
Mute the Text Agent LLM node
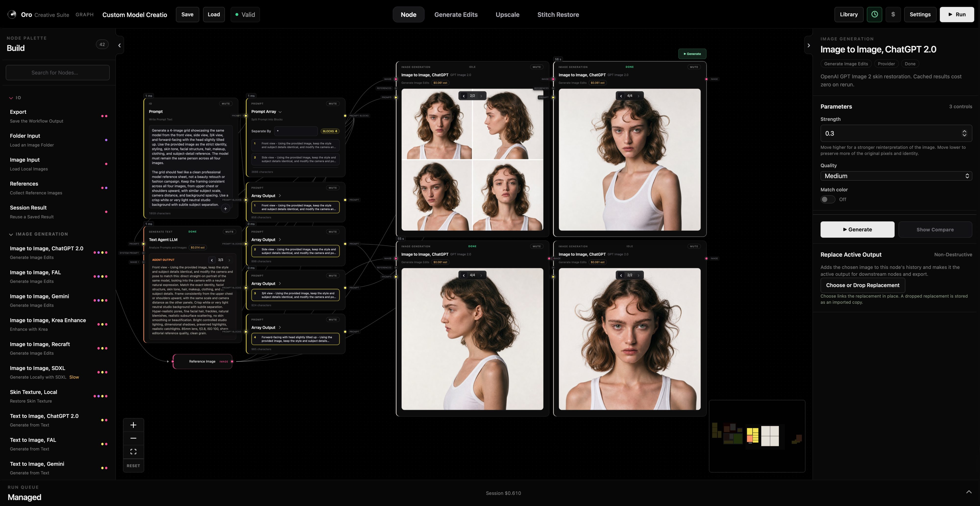[229, 231]
